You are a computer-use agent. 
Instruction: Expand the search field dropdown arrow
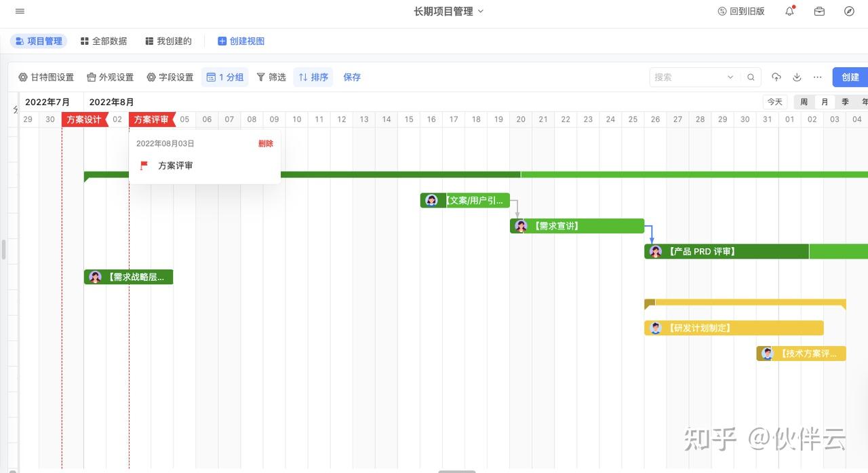coord(730,77)
